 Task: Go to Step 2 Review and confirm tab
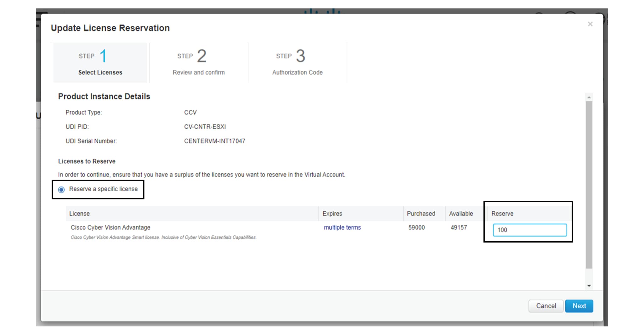point(199,63)
